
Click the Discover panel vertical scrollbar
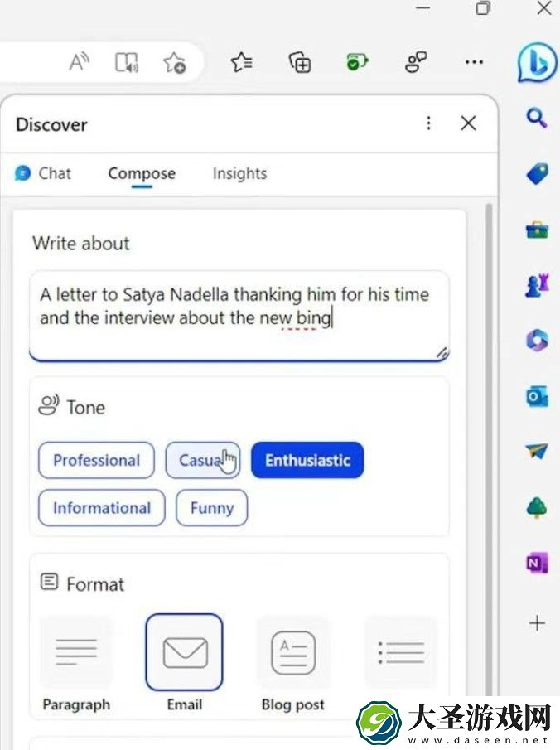point(488,450)
